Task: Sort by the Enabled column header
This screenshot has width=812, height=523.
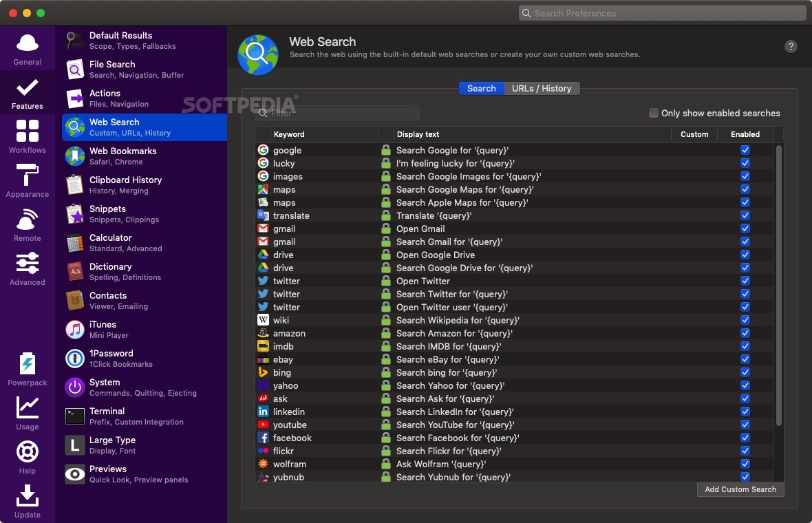Action: coord(745,134)
